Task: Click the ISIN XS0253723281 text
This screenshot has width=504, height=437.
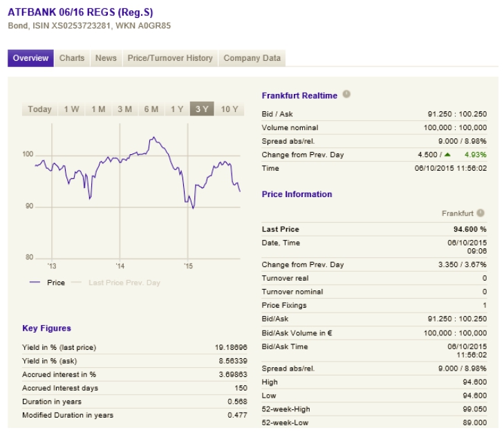Action: tap(72, 26)
